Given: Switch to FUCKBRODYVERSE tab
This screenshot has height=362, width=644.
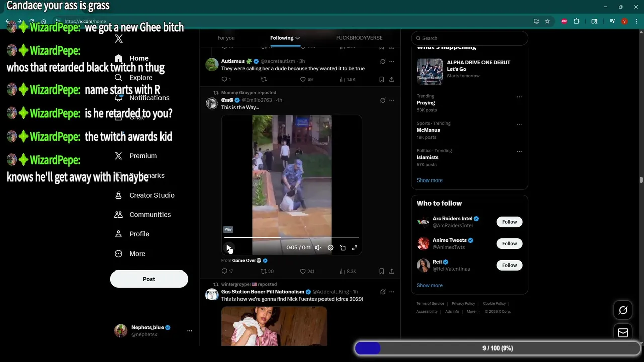Looking at the screenshot, I should (x=359, y=38).
